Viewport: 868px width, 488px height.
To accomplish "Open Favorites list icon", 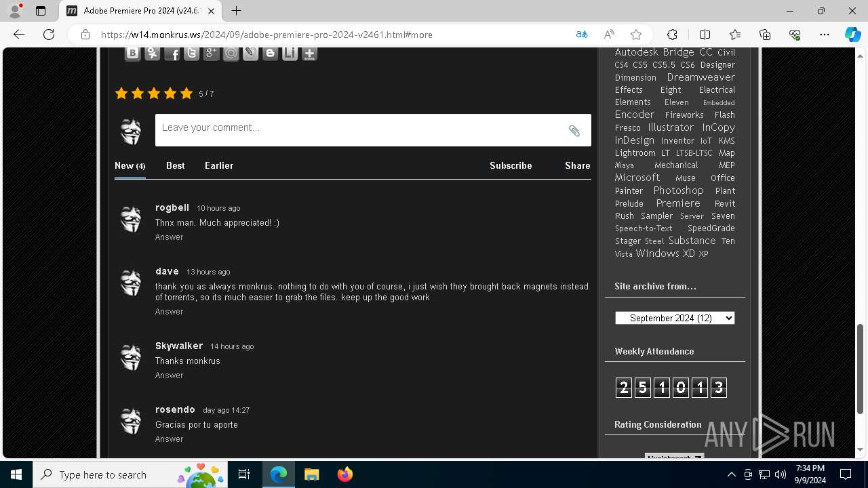I will click(735, 35).
